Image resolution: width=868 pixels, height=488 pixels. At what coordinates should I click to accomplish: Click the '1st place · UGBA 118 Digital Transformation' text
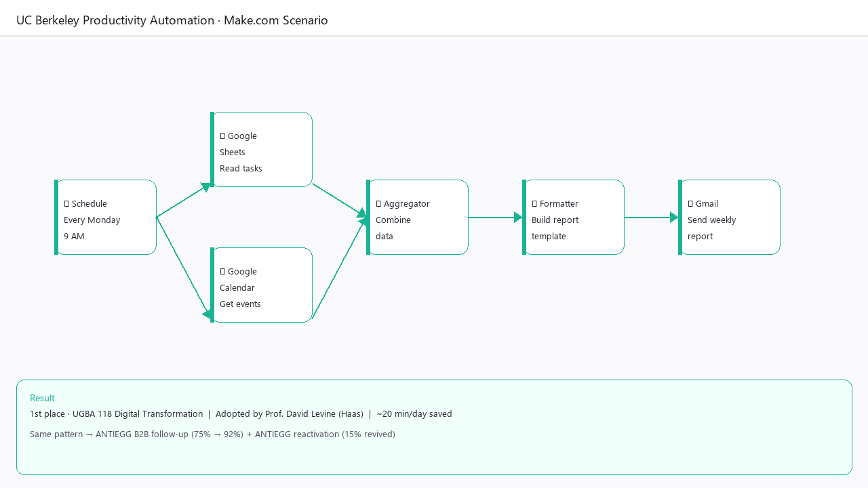[116, 414]
